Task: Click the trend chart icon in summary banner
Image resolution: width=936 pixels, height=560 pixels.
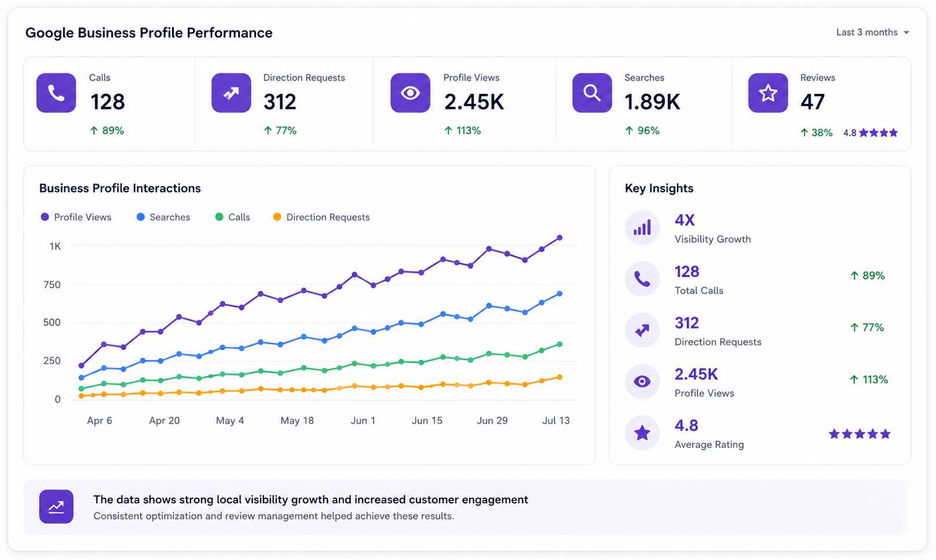Action: (56, 507)
